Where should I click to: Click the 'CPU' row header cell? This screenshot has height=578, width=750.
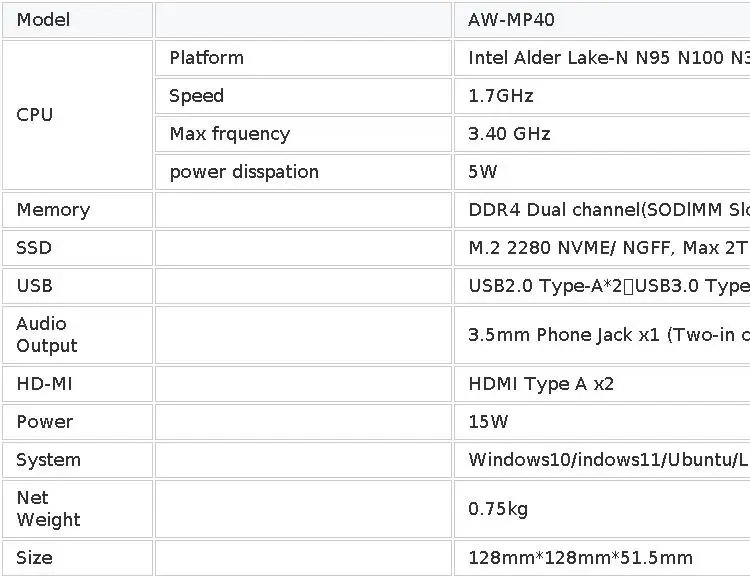pyautogui.click(x=77, y=115)
